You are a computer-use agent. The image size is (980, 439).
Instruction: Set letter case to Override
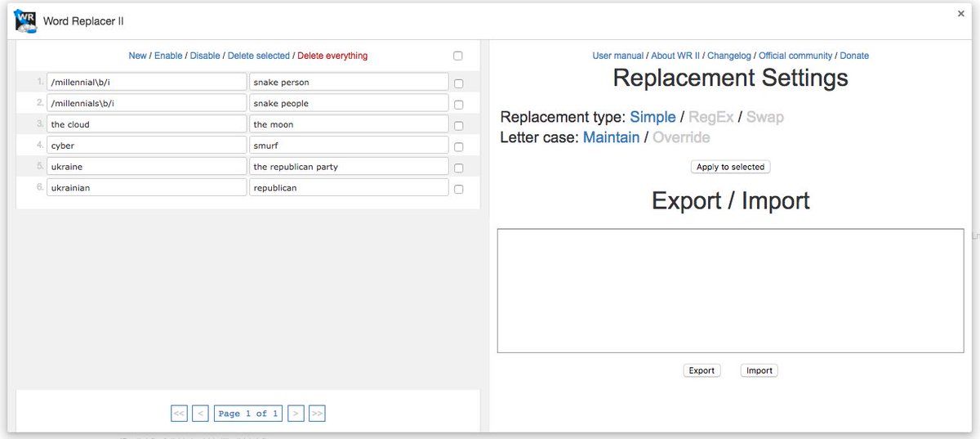(x=680, y=137)
